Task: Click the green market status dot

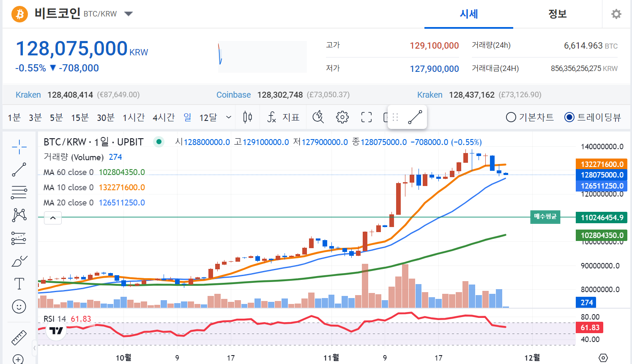Action: pyautogui.click(x=159, y=142)
